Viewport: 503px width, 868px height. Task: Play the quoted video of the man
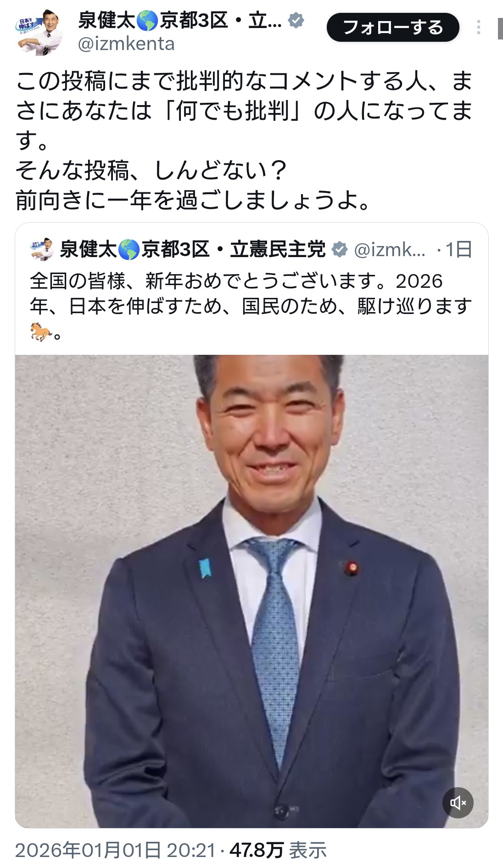pos(251,591)
